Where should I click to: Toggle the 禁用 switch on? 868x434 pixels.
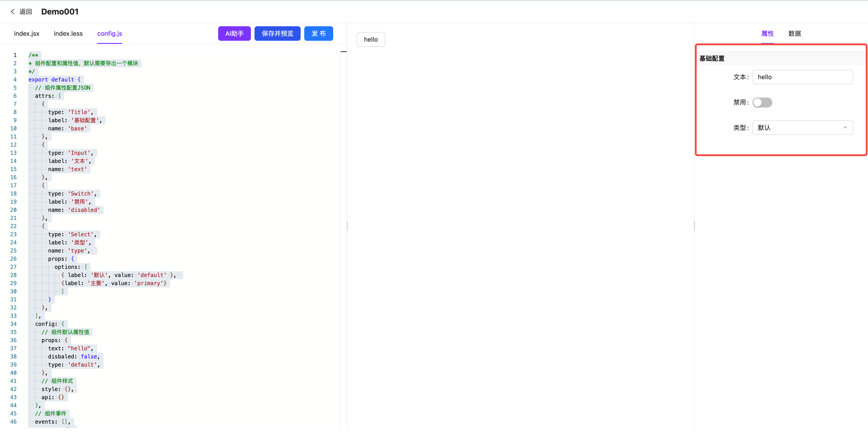[x=762, y=103]
